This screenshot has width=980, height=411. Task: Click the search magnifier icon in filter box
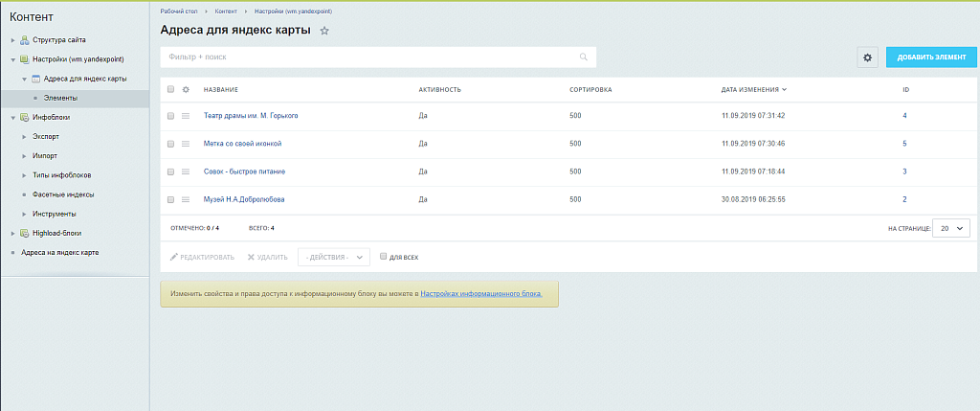[583, 57]
